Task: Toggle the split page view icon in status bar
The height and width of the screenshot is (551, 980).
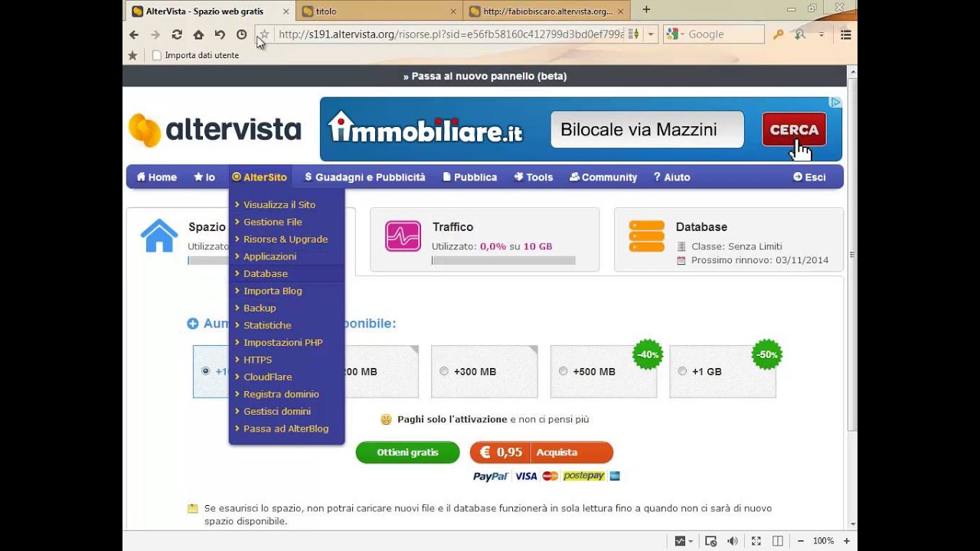Action: [x=777, y=541]
